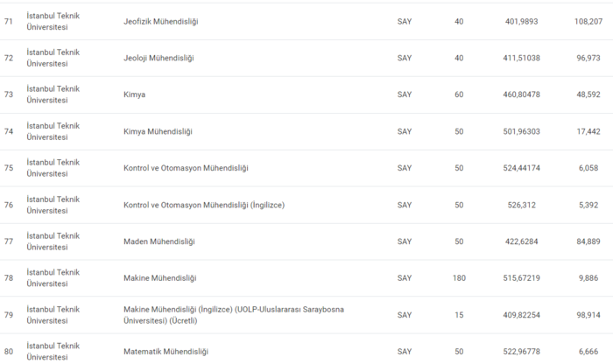Click the Jeofizik Mühendisliği program name

[x=161, y=21]
